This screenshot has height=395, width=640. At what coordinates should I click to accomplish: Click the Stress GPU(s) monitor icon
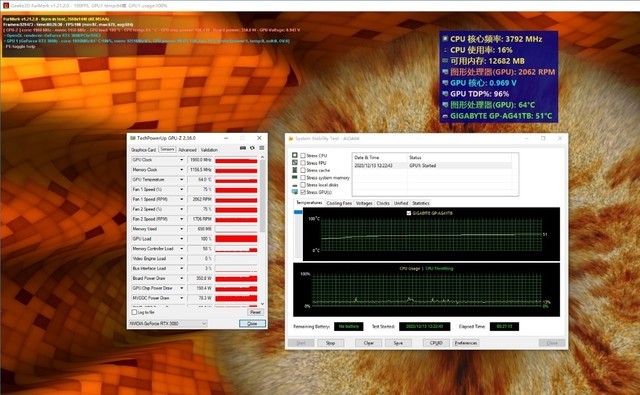295,192
